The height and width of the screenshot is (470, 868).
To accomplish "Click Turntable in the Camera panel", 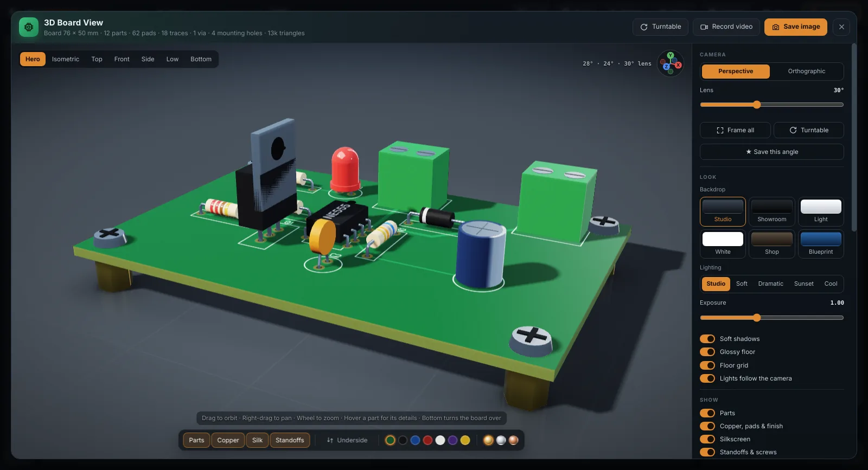I will tap(808, 130).
